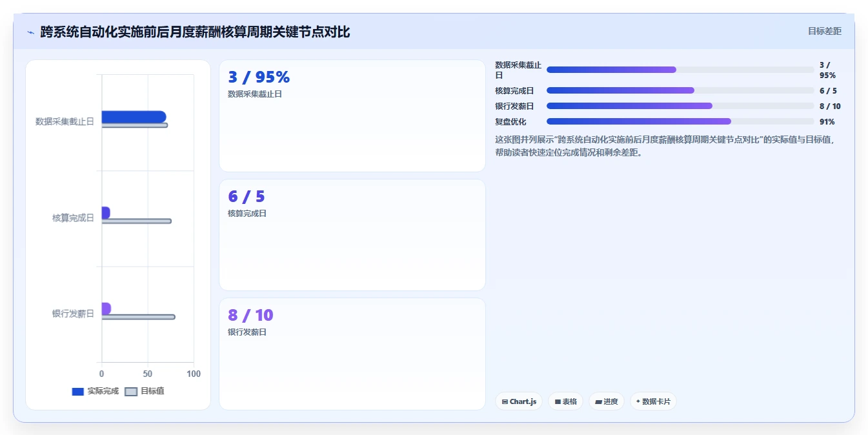This screenshot has width=868, height=435.
Task: Open the 3 / 95% data card
Action: pos(352,116)
